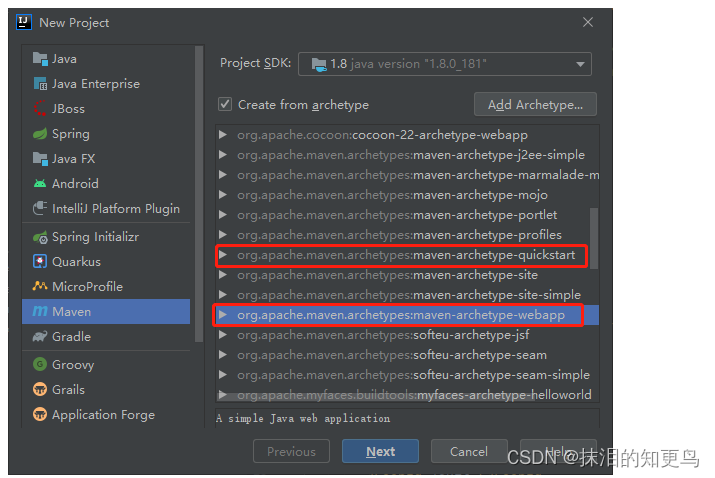Click the Maven 'm' icon
715x478 pixels.
click(40, 311)
